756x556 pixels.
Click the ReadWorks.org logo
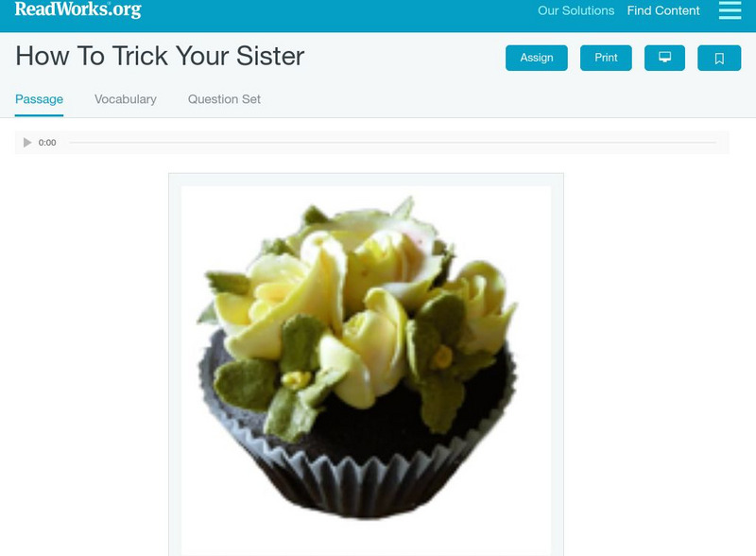[78, 9]
